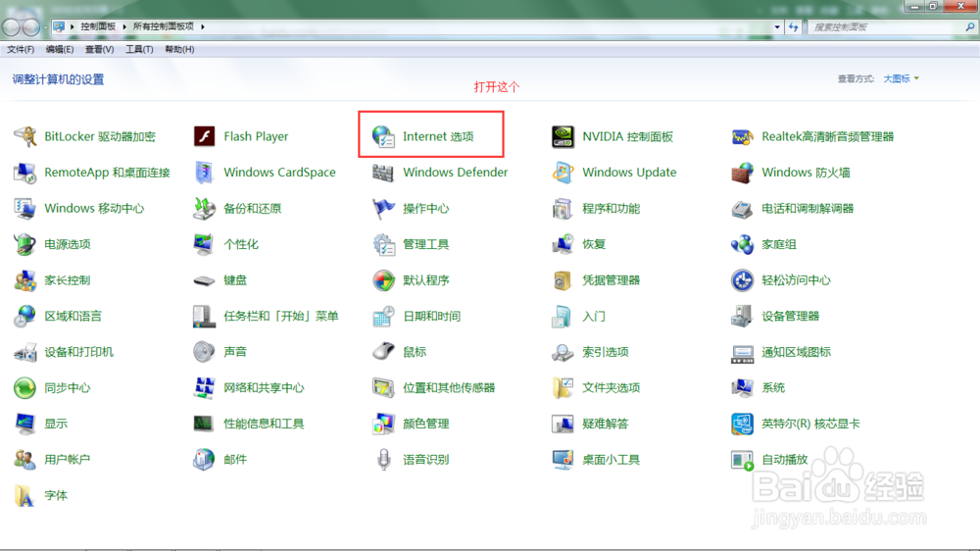Open the 声音 speaker icon
Image resolution: width=980 pixels, height=551 pixels.
pos(205,352)
